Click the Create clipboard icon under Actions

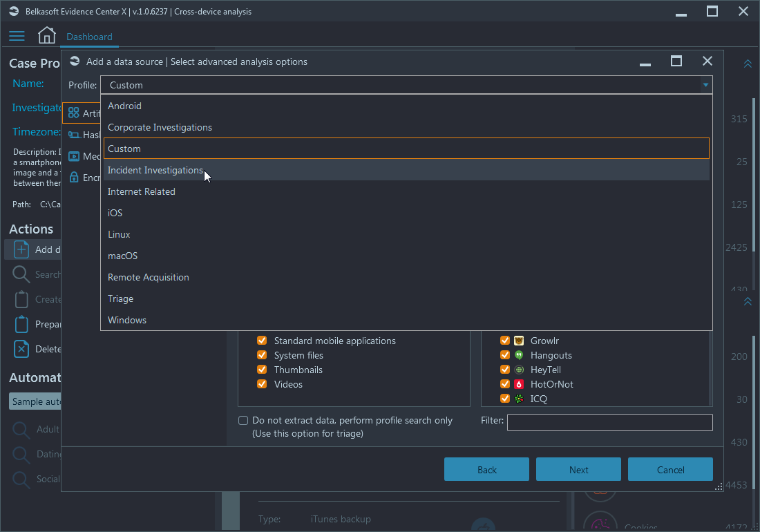pyautogui.click(x=21, y=299)
